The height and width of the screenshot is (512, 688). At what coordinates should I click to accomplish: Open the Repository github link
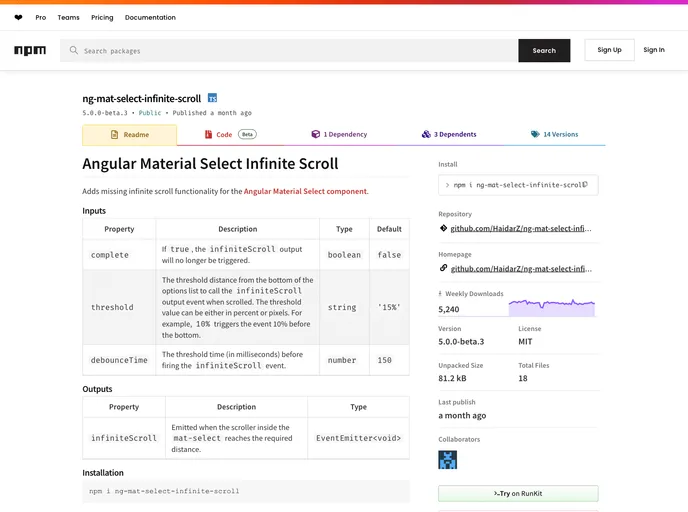click(521, 228)
